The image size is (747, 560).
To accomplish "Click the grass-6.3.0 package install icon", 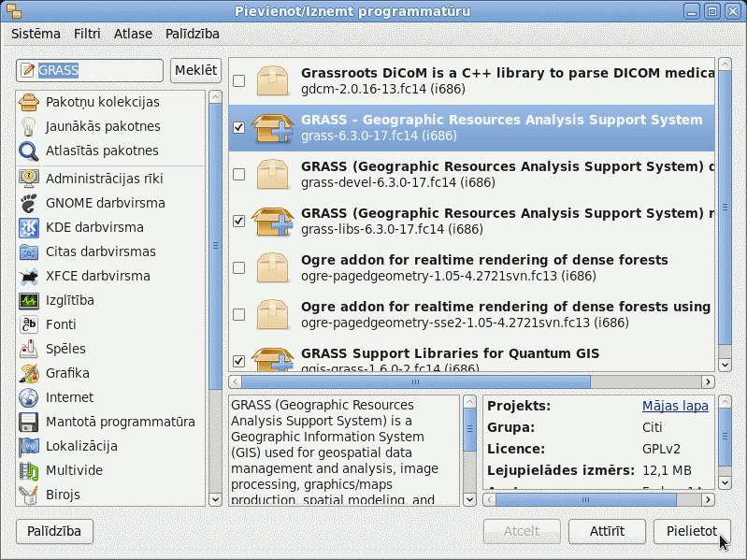I will coord(272,127).
